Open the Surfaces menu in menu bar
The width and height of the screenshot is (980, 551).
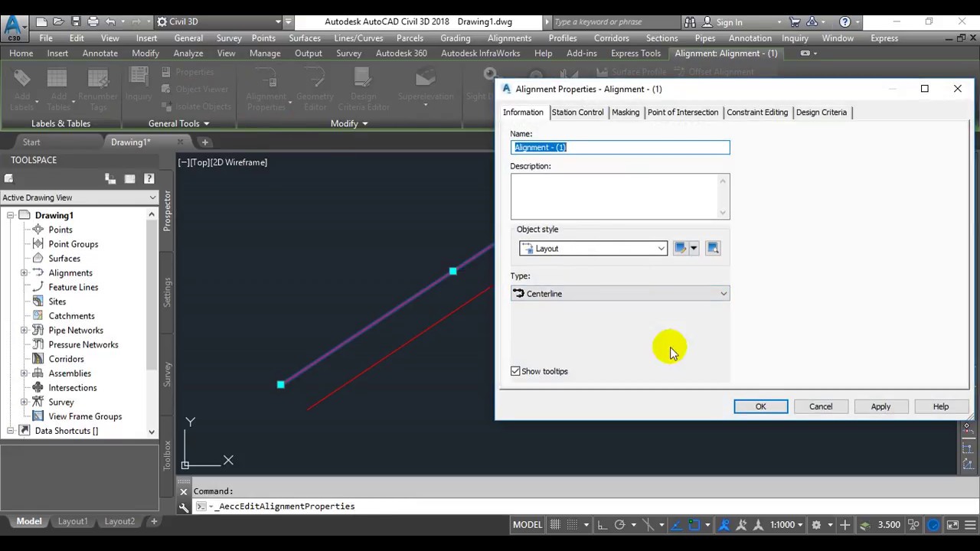[x=305, y=38]
